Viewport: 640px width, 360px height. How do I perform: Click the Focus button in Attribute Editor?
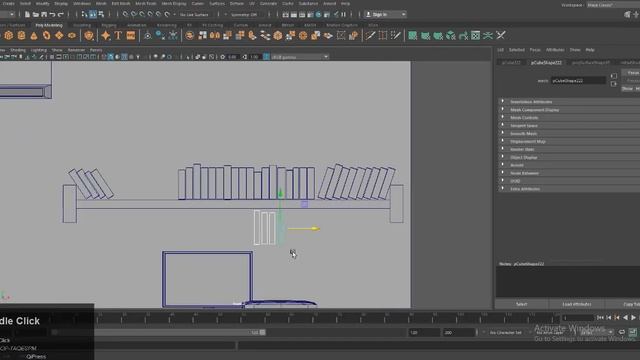point(632,73)
